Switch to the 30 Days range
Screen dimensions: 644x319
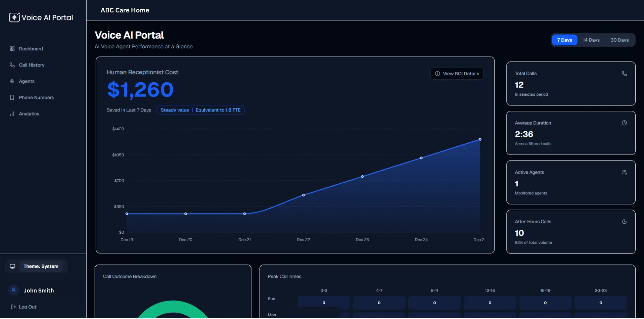pos(620,40)
